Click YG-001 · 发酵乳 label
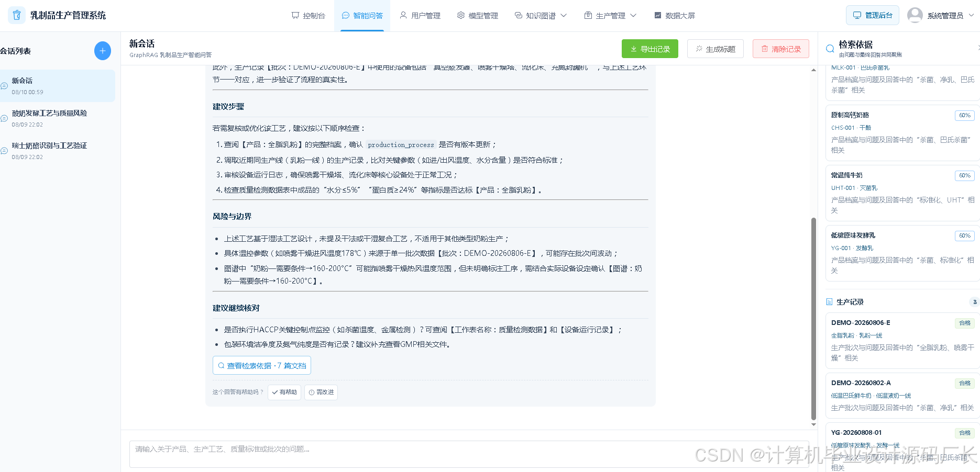The height and width of the screenshot is (472, 980). point(852,248)
